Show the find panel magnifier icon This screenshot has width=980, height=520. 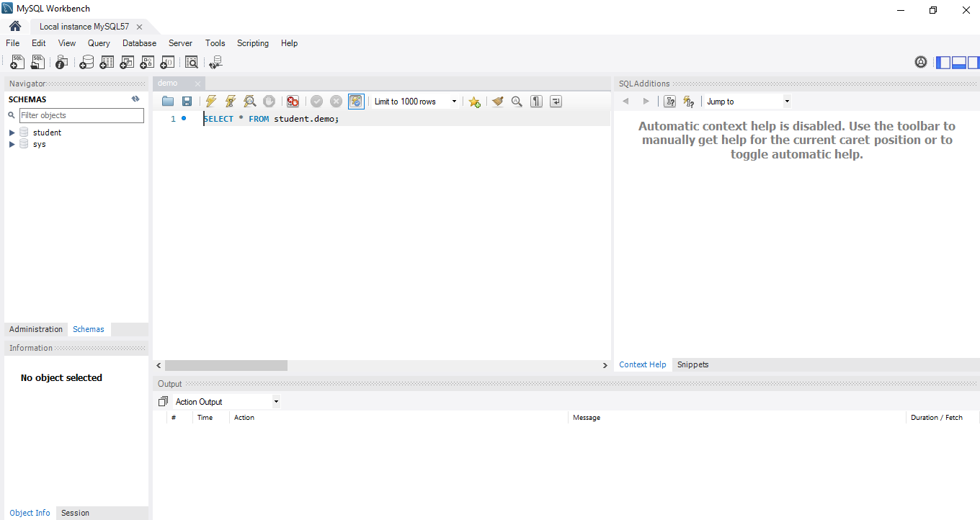[517, 102]
